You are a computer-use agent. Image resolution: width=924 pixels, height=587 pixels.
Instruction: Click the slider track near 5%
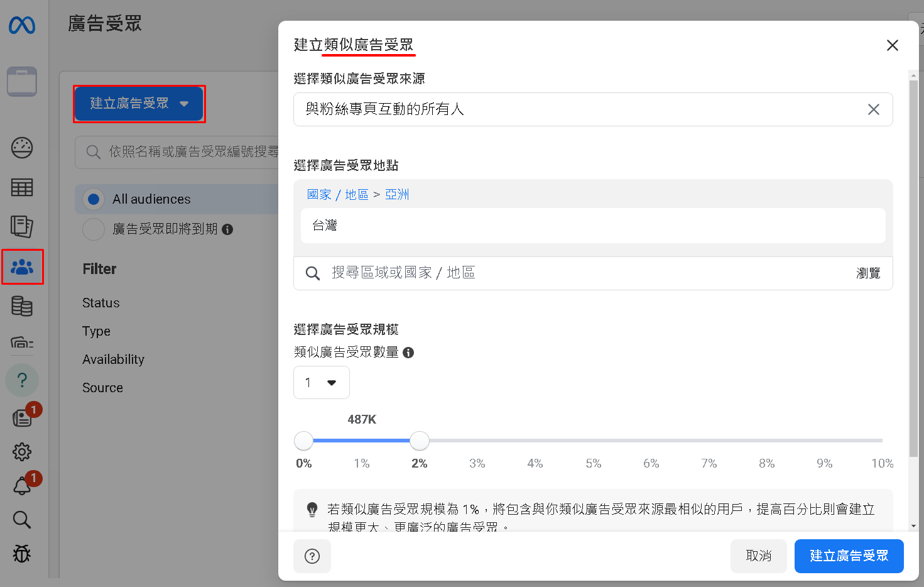[x=593, y=441]
